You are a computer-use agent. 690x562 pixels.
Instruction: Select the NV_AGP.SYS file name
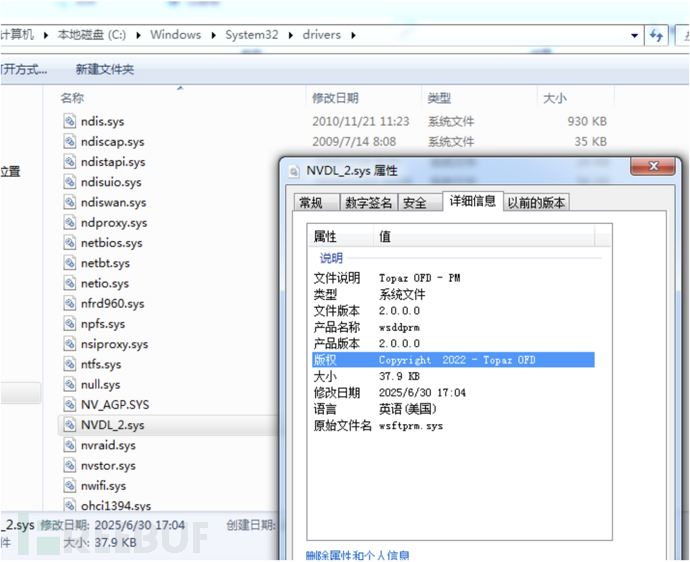click(115, 404)
